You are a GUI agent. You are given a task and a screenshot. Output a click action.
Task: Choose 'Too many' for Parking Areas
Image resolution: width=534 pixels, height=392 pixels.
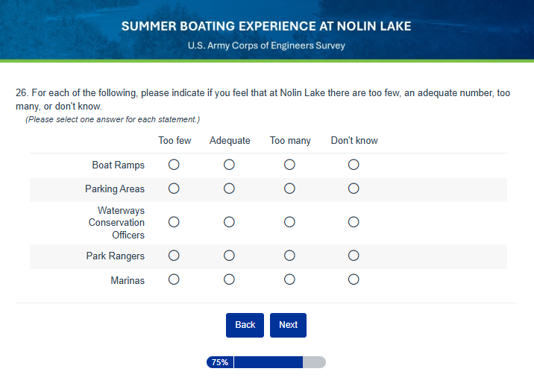tap(289, 189)
